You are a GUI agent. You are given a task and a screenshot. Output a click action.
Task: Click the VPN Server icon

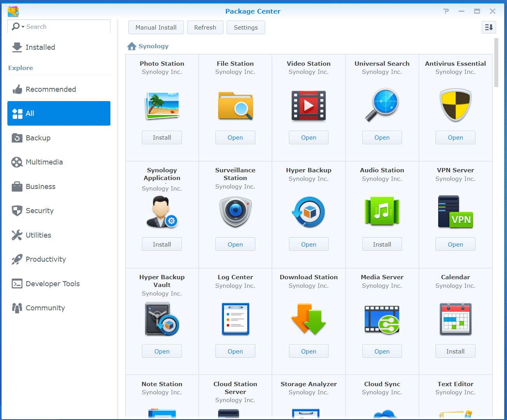pyautogui.click(x=455, y=212)
